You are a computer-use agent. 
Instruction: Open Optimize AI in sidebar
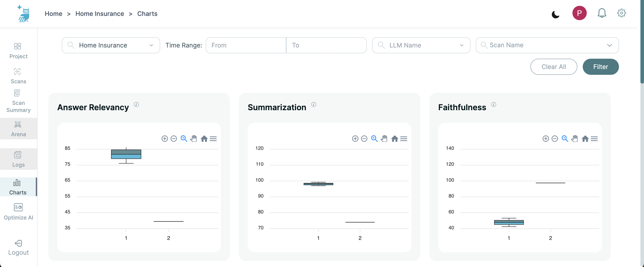(x=18, y=212)
